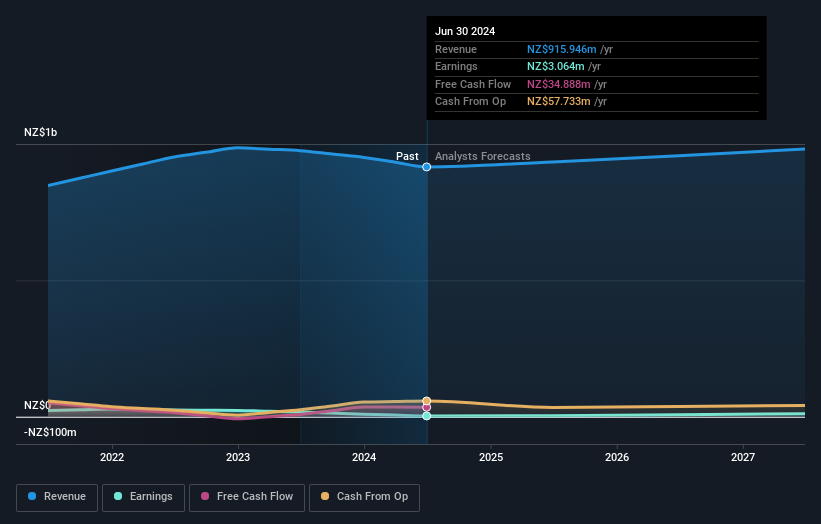
Task: Click the orange Cash From Op data point
Action: 427,401
